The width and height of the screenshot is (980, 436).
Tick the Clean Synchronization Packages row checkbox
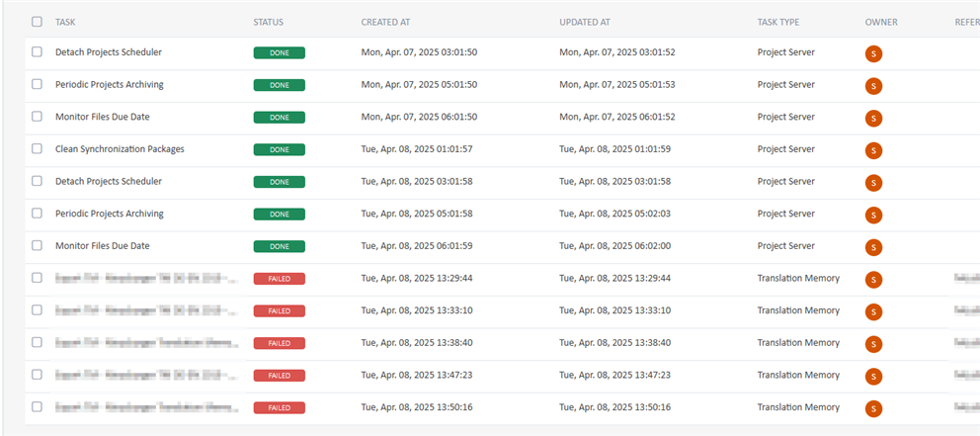pyautogui.click(x=37, y=149)
